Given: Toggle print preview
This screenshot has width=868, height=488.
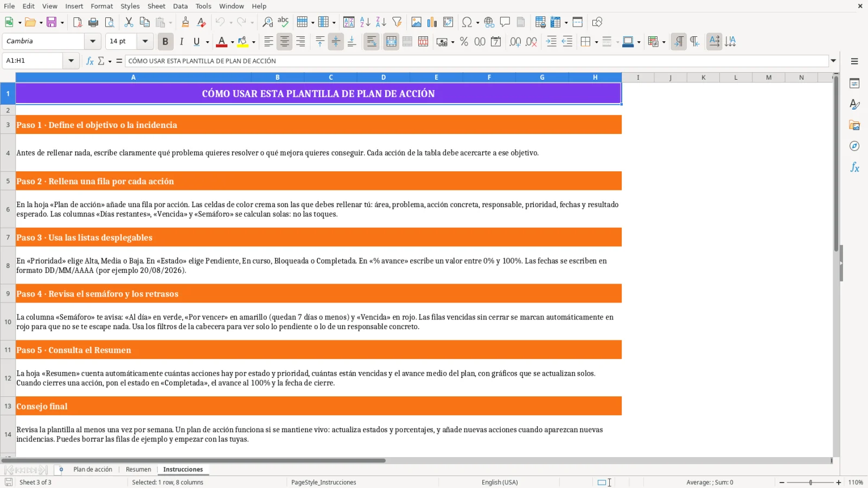Looking at the screenshot, I should point(110,22).
